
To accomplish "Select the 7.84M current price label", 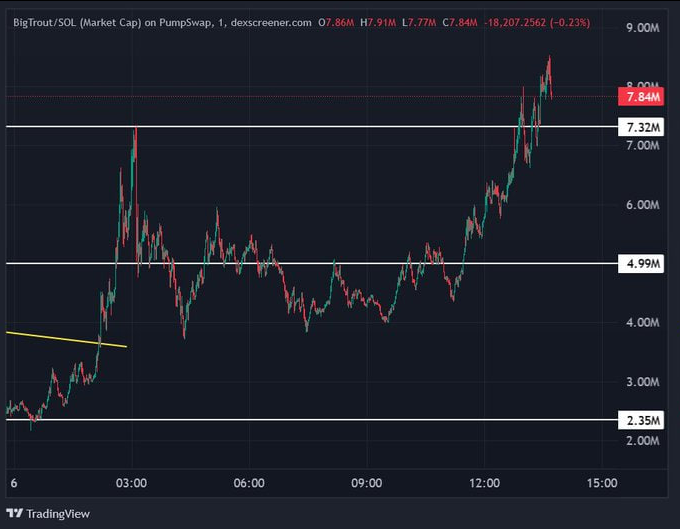I will click(641, 96).
